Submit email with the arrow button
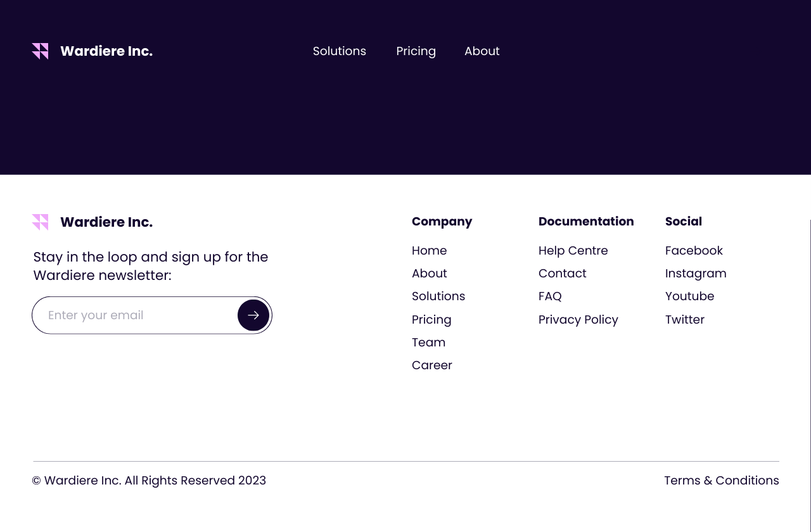 253,315
